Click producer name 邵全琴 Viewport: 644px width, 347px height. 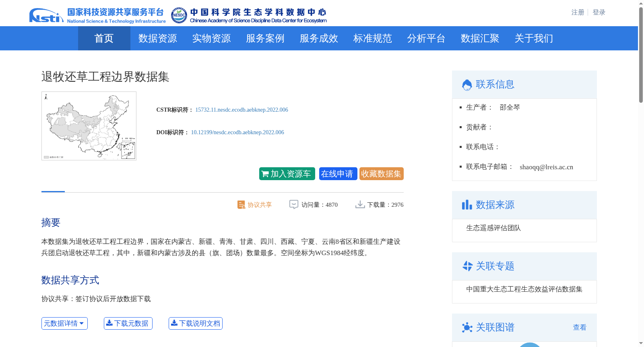pos(510,107)
